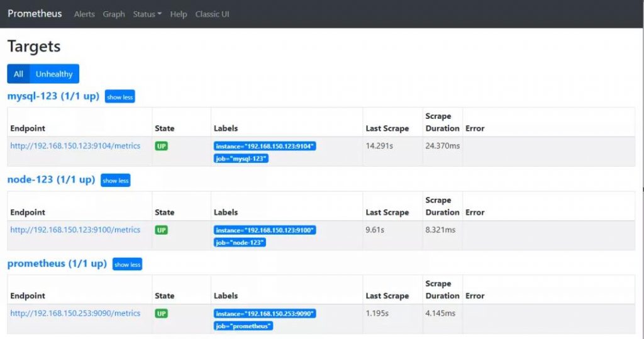Collapse mysql-123 group with show less
Image resolution: width=644 pixels, height=339 pixels.
coord(120,97)
